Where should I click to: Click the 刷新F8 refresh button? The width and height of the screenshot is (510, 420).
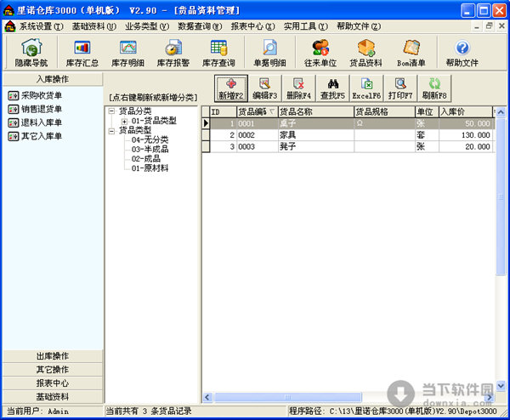[434, 88]
